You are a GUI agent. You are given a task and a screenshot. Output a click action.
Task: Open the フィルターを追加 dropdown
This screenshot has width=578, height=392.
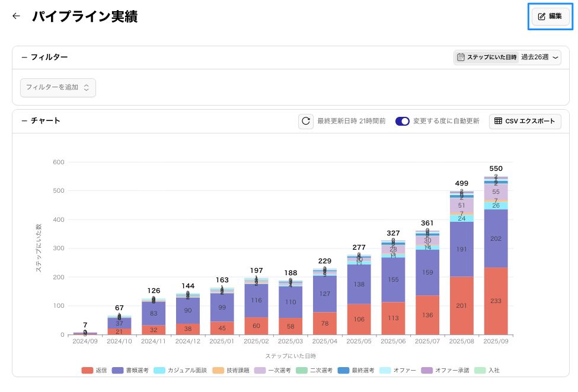[58, 87]
